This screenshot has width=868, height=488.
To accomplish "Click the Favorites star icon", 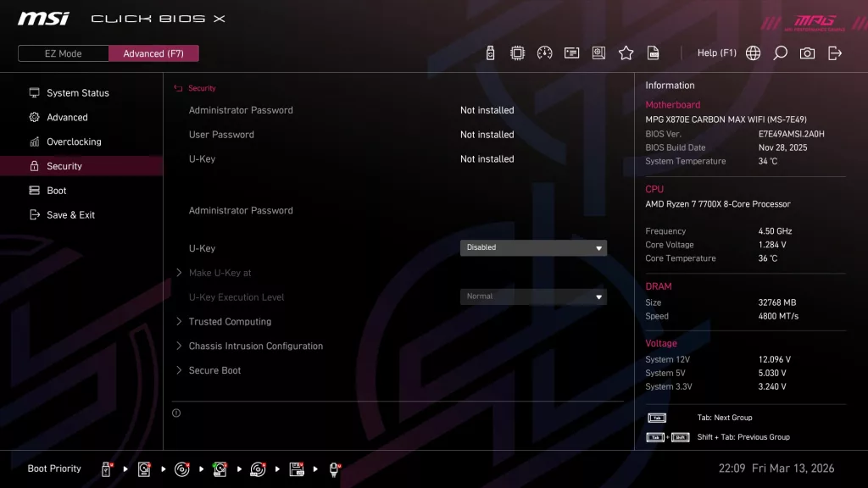I will 626,53.
